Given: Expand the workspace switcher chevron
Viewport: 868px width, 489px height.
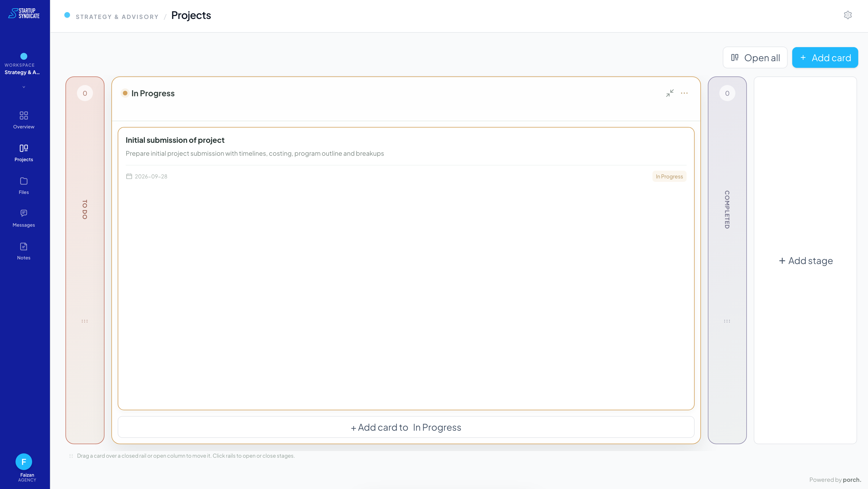Looking at the screenshot, I should 24,87.
